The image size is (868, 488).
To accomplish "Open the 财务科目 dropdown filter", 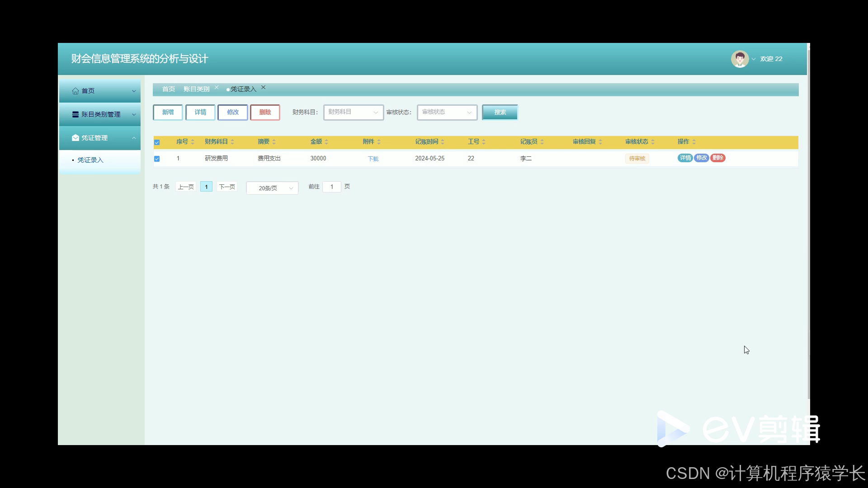I will click(x=353, y=112).
